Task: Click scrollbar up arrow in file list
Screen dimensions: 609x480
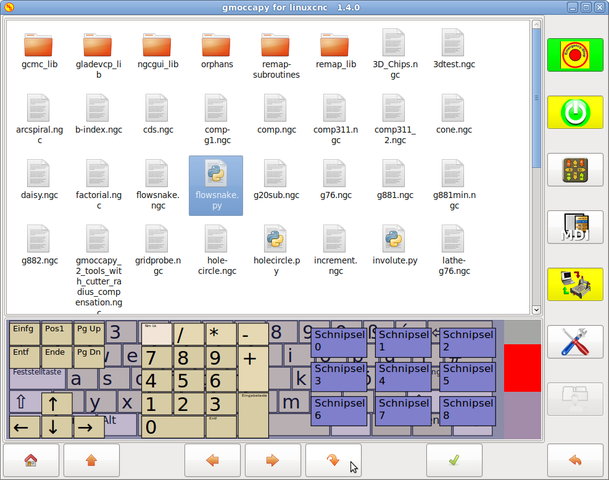Action: click(536, 24)
